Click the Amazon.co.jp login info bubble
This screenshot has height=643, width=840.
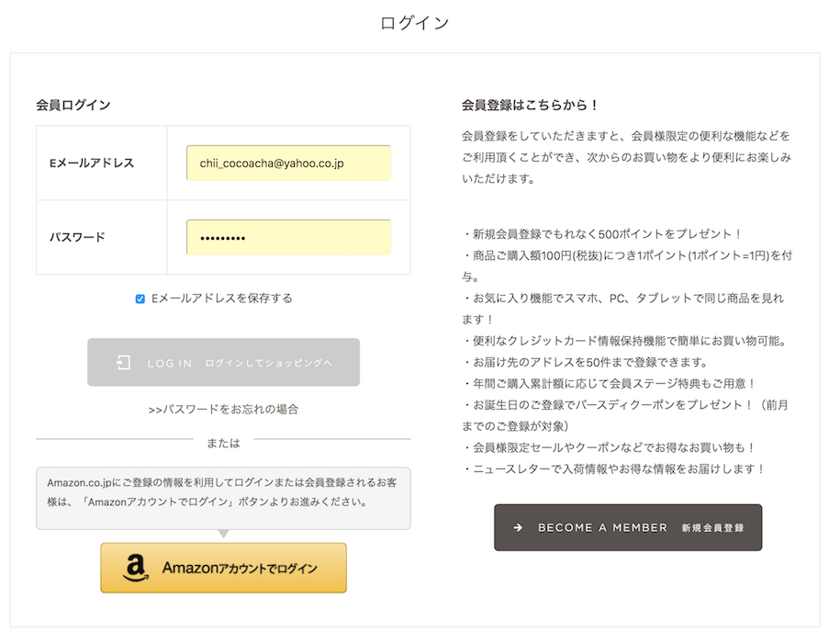[x=223, y=498]
